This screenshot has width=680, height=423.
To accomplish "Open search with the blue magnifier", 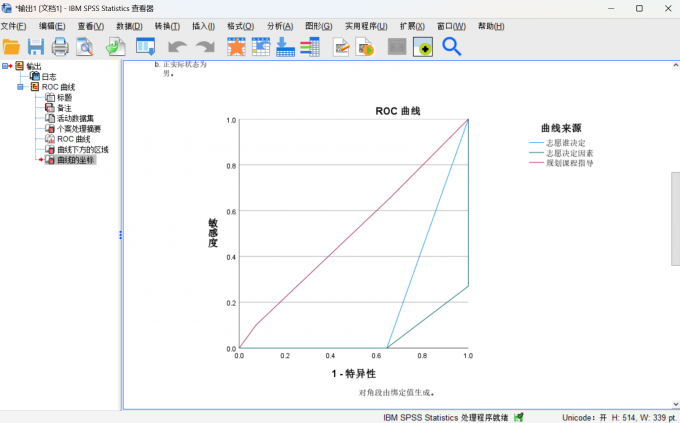I will tap(451, 47).
